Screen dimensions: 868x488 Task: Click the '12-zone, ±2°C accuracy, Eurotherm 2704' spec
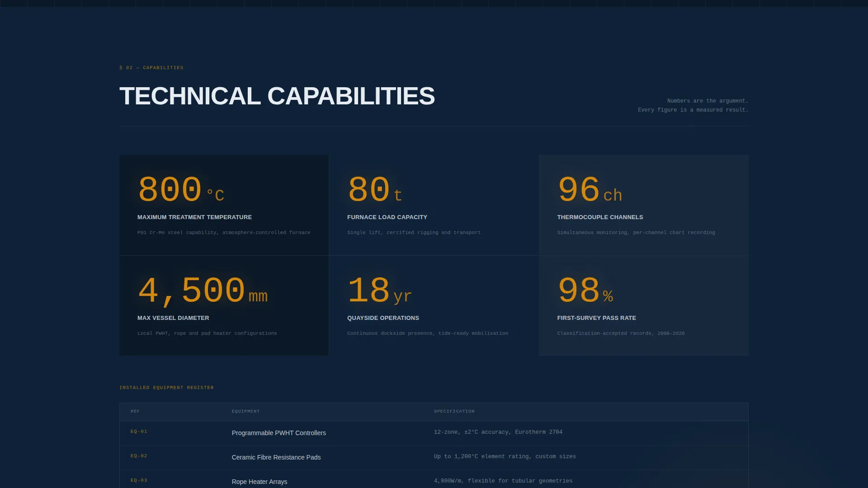498,432
